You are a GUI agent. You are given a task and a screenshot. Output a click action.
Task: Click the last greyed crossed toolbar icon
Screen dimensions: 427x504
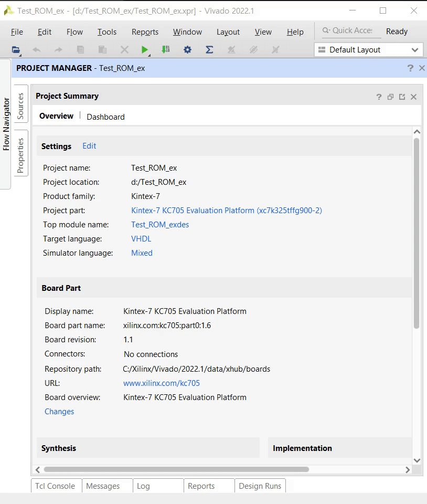point(275,50)
